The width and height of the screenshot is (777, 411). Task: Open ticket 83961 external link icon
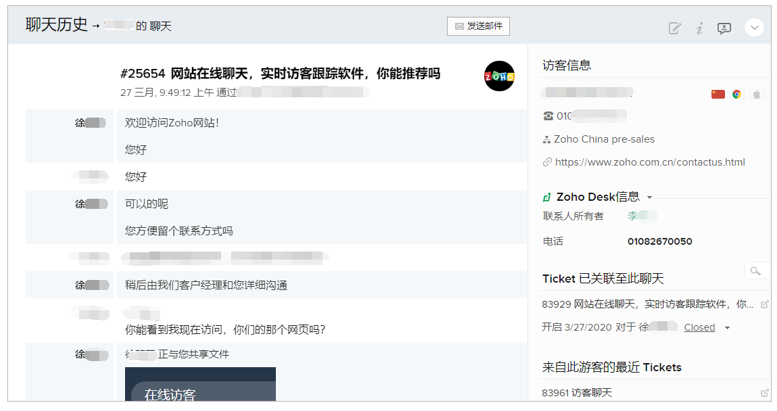point(765,393)
